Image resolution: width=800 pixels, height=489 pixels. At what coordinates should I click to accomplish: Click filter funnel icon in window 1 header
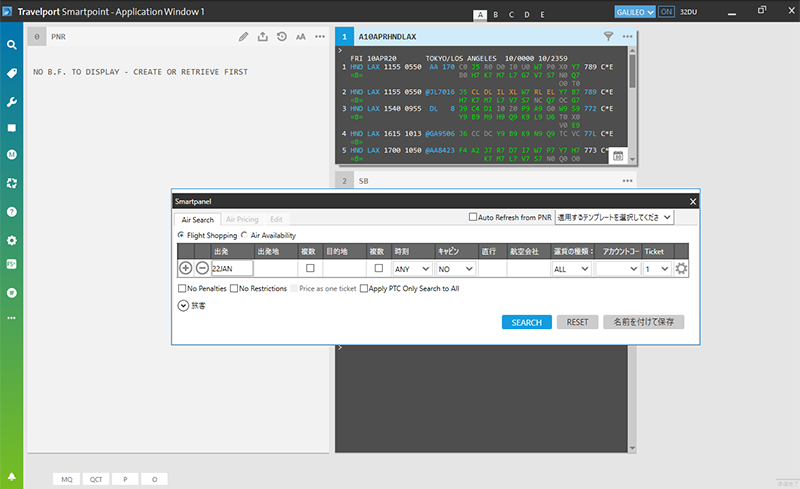[x=608, y=36]
